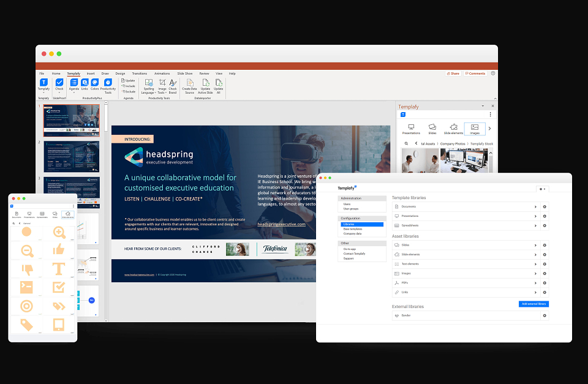Viewport: 588px width, 384px height.
Task: Open User groups in the admin sidebar
Action: (x=351, y=209)
